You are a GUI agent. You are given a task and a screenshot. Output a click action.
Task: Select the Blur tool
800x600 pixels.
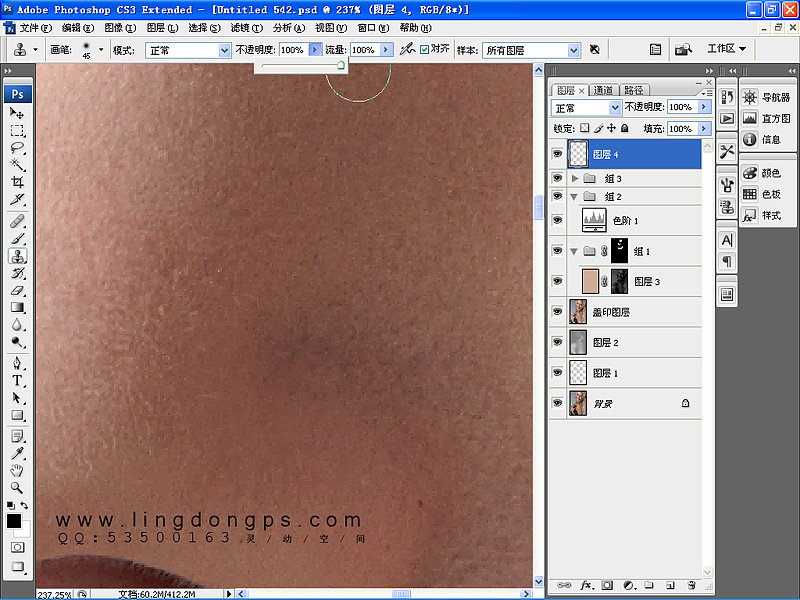pos(17,325)
